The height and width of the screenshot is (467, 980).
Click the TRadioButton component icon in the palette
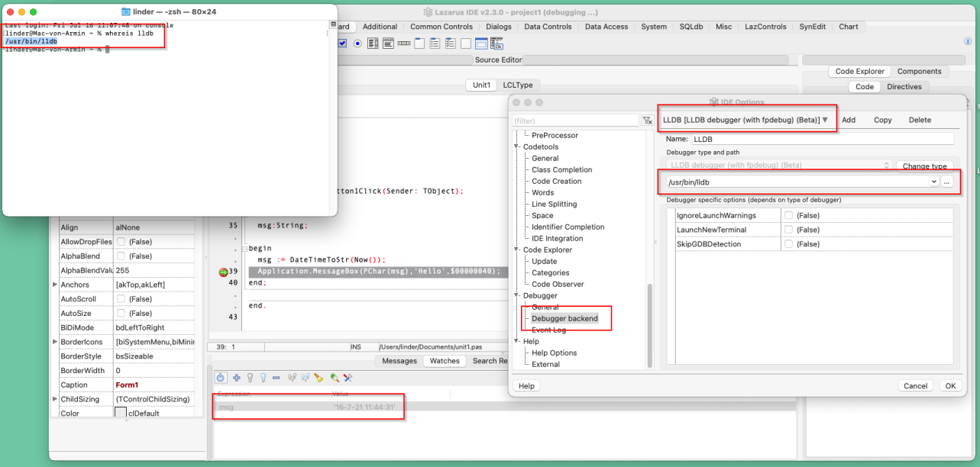[x=357, y=43]
